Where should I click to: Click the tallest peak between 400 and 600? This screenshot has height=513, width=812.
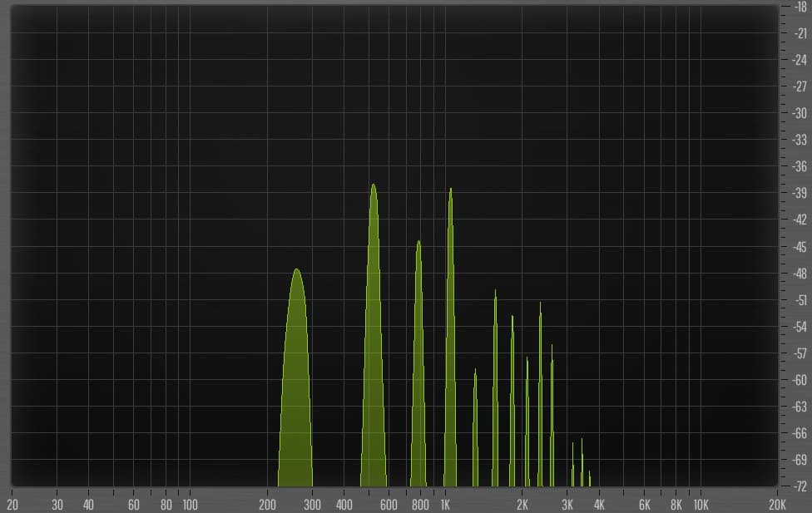[374, 335]
